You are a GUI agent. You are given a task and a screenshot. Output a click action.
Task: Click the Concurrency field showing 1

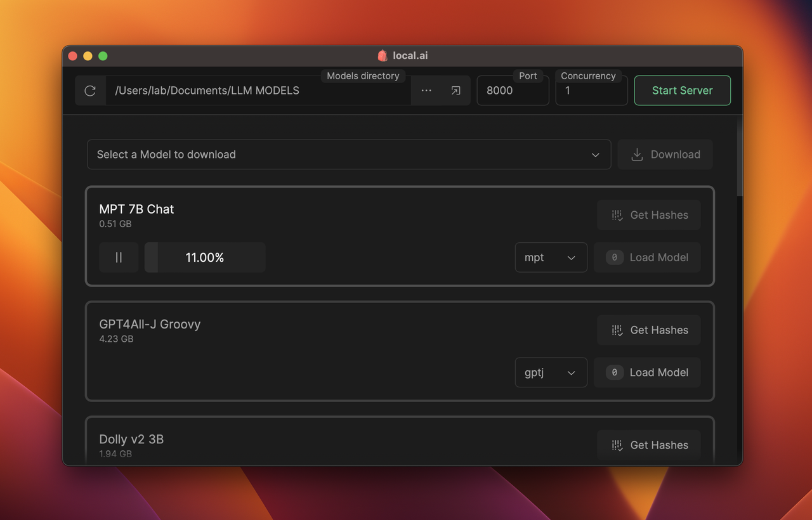tap(592, 91)
